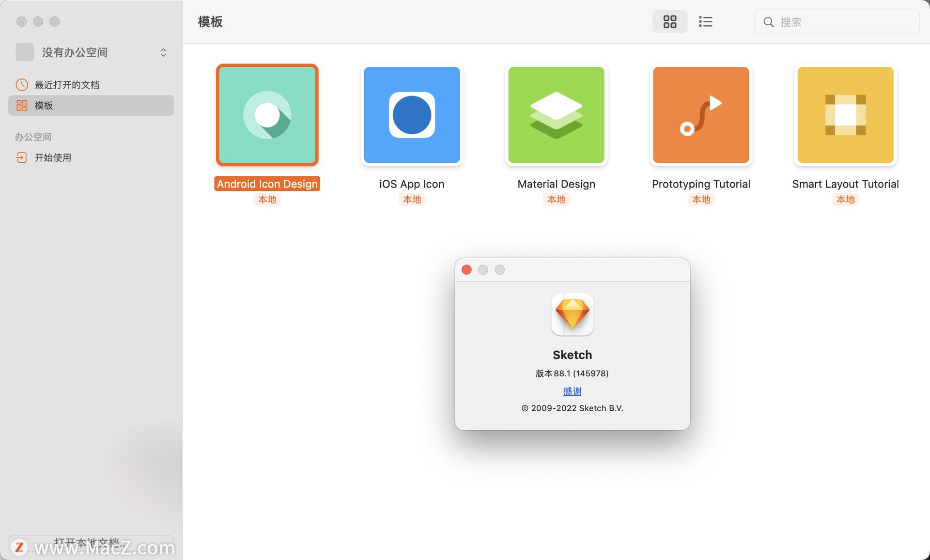
Task: Click 本地 badge under iOS App Icon
Action: (412, 200)
